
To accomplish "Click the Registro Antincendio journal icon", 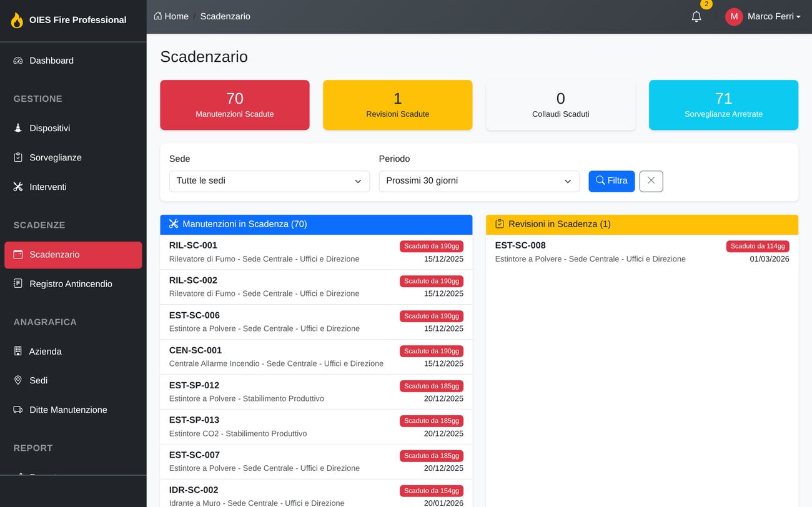I will (18, 283).
